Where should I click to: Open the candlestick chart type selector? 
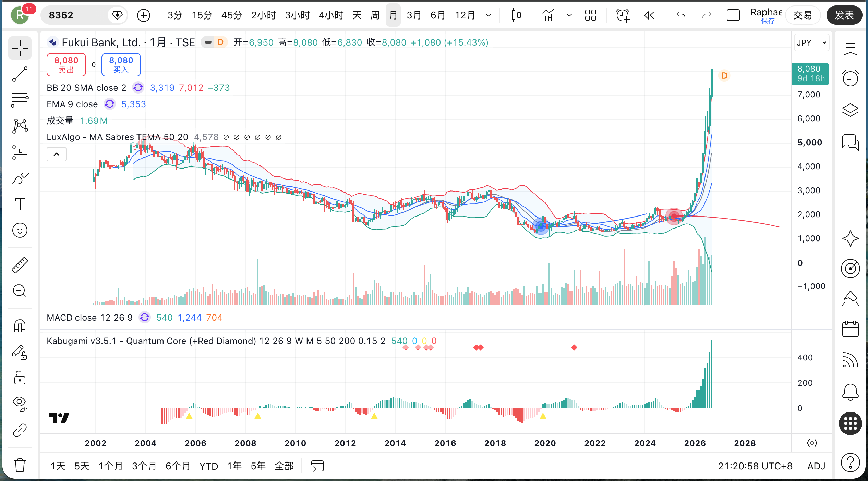point(516,15)
